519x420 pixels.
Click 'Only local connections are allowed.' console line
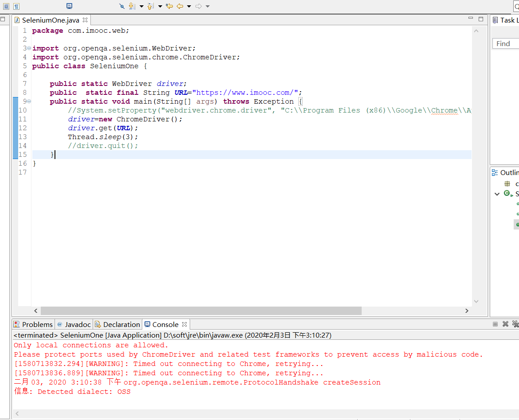91,345
